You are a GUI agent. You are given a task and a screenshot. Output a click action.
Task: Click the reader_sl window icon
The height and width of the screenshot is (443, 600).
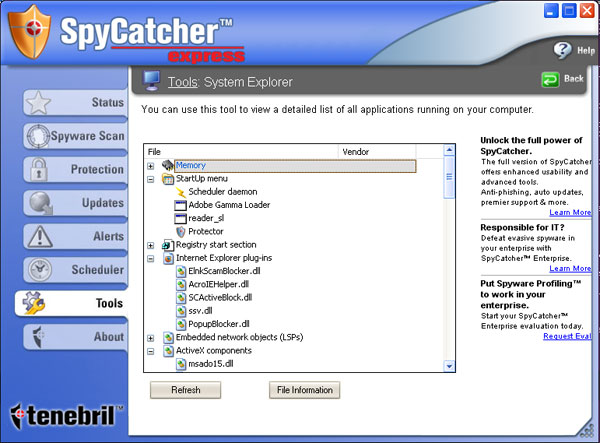(180, 218)
